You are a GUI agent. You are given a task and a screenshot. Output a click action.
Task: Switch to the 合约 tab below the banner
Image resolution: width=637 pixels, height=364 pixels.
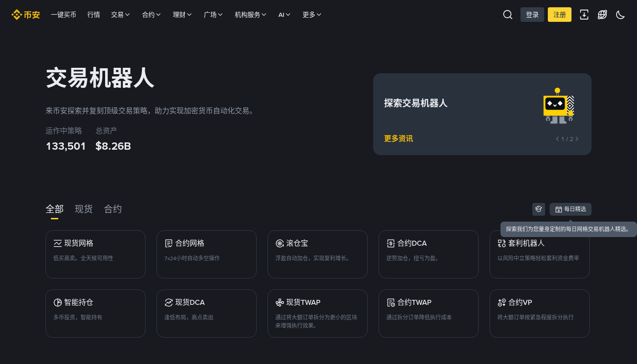pyautogui.click(x=113, y=209)
